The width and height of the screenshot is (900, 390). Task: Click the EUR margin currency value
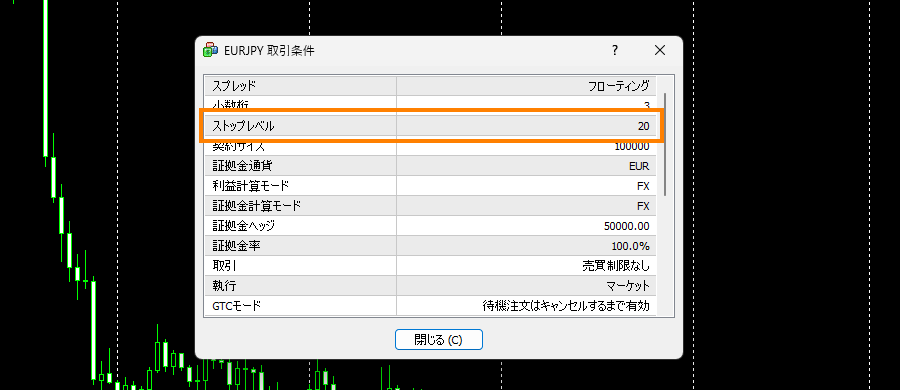coord(639,166)
